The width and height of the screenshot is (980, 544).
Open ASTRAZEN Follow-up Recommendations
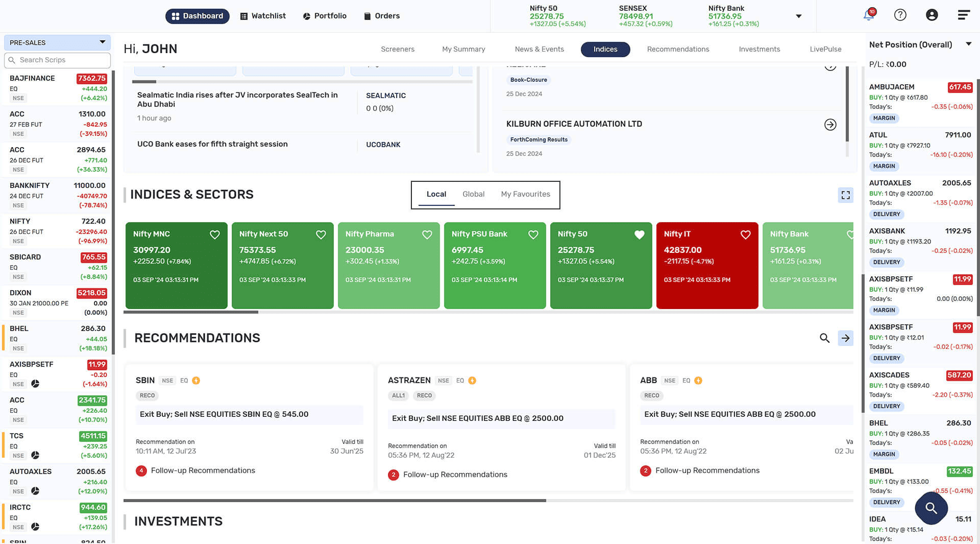pos(455,475)
